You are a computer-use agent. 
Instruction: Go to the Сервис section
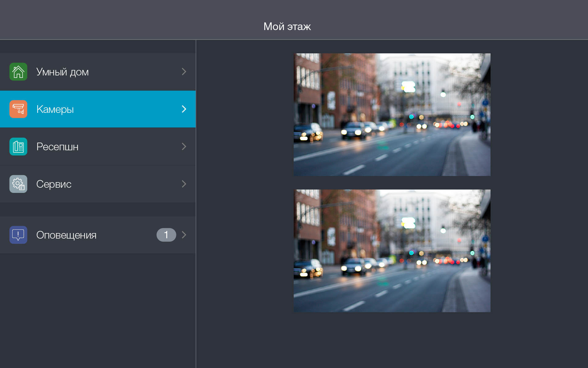(x=54, y=184)
